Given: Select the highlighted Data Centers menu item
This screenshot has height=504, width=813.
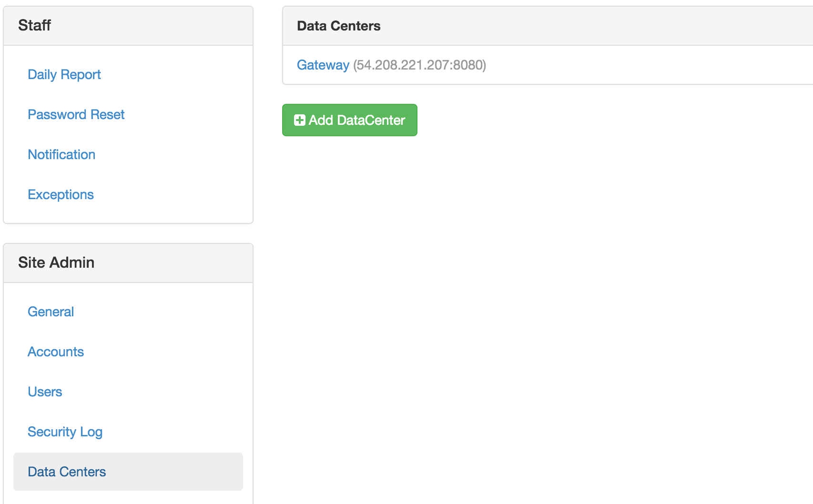Looking at the screenshot, I should (67, 472).
